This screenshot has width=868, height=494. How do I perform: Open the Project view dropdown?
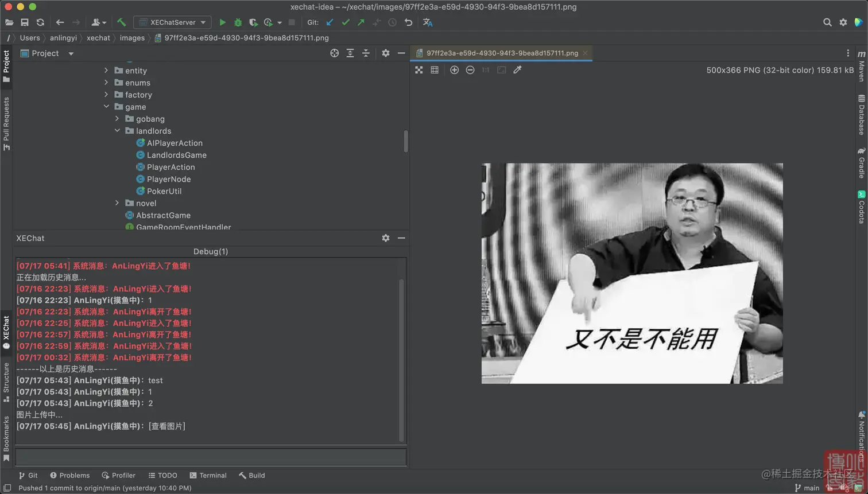71,53
